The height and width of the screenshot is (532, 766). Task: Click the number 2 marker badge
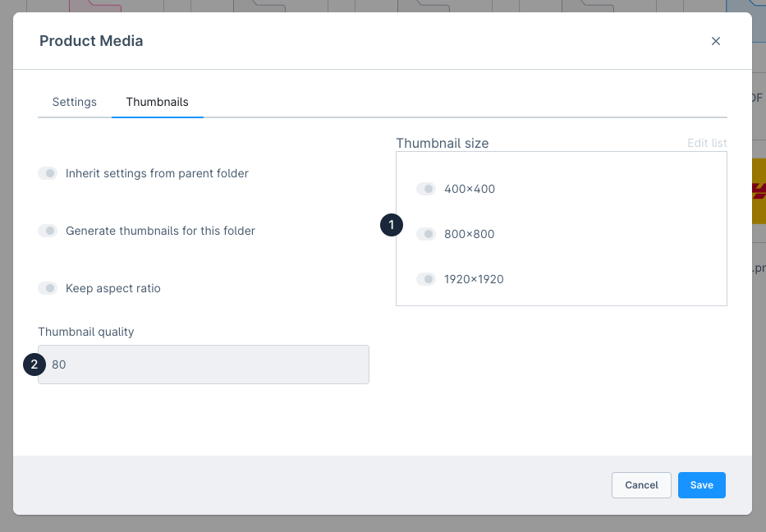[34, 365]
